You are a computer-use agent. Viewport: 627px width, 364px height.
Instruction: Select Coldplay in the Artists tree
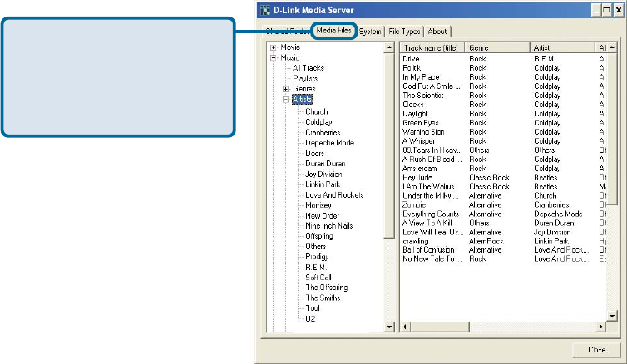click(318, 121)
